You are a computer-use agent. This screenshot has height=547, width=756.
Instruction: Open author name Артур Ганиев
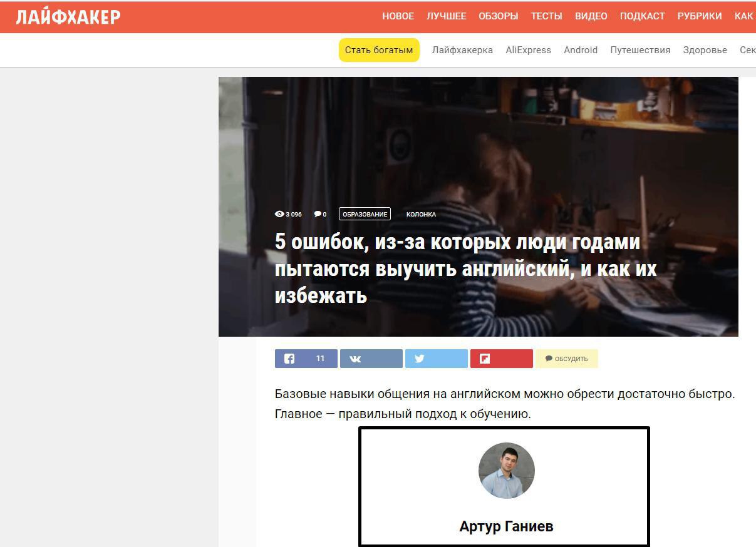coord(506,526)
